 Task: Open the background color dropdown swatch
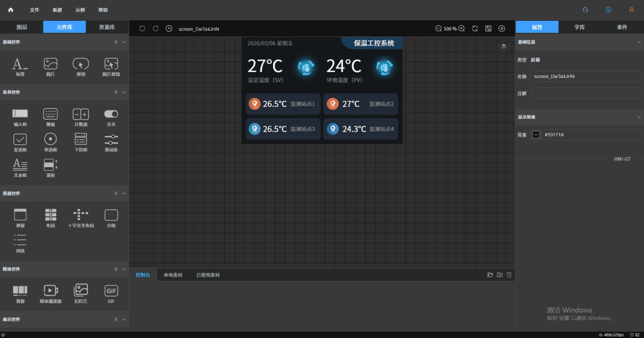[x=536, y=135]
